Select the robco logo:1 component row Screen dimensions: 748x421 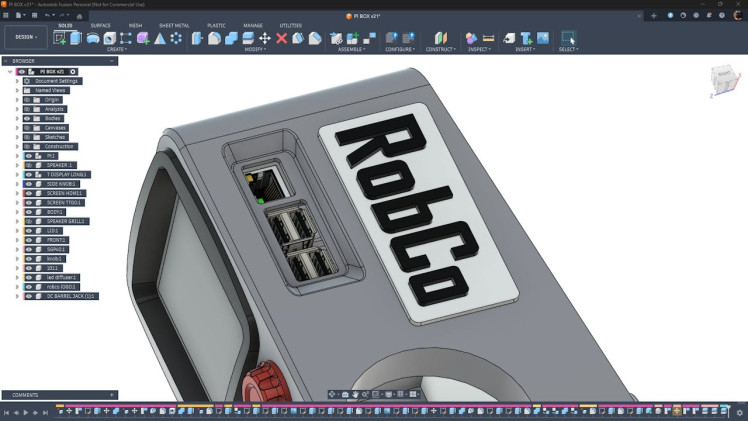(51, 287)
